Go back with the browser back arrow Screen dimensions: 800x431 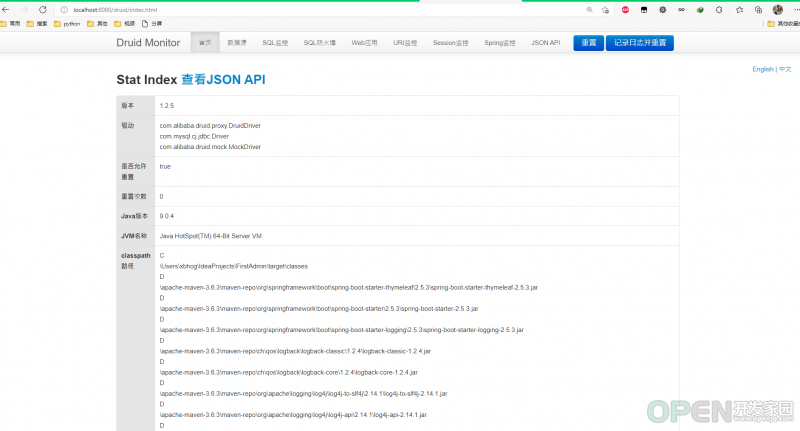point(6,10)
